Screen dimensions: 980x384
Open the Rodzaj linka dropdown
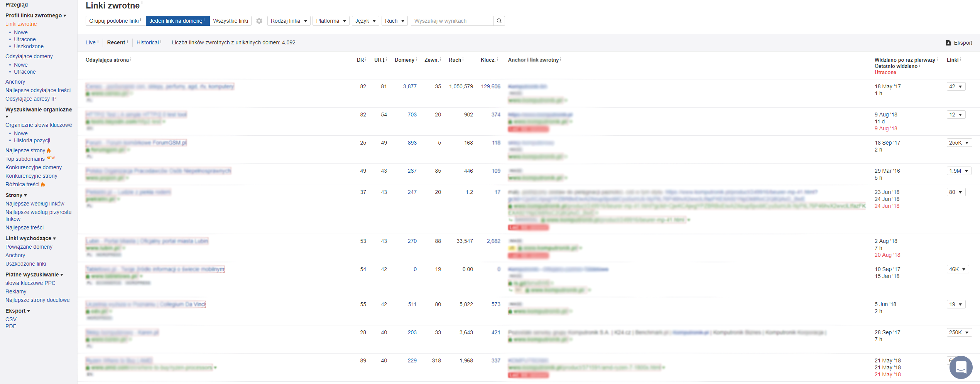(289, 21)
